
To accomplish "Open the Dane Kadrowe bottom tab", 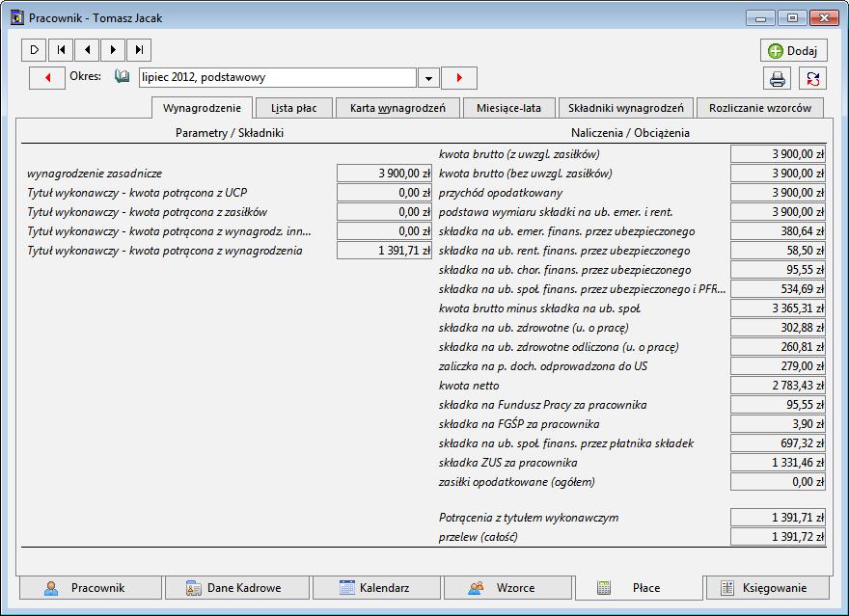I will pos(237,588).
